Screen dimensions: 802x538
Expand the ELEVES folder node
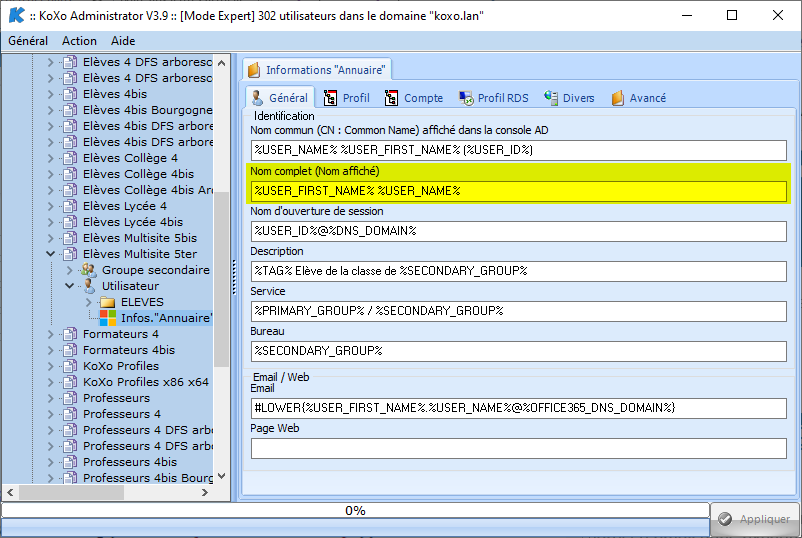pyautogui.click(x=89, y=302)
